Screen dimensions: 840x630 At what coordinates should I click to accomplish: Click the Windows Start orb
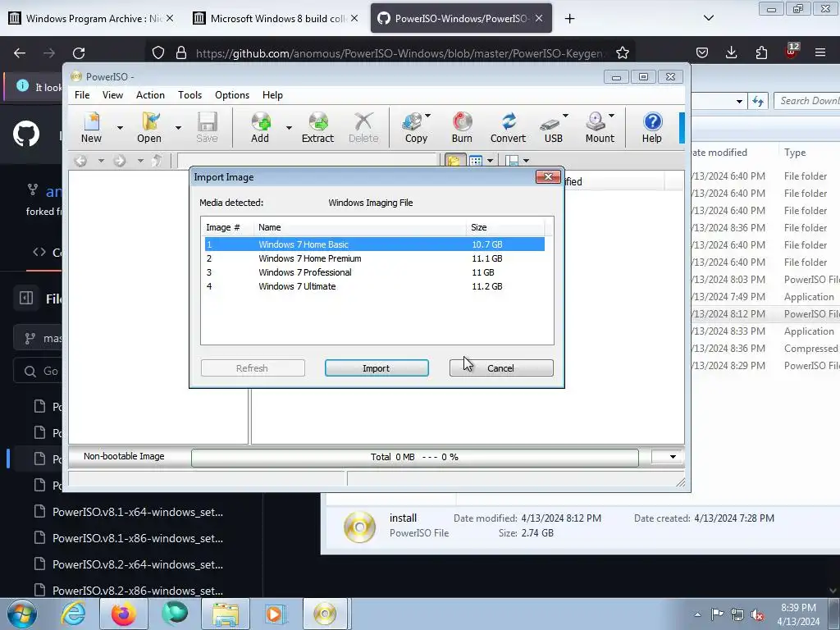click(21, 614)
